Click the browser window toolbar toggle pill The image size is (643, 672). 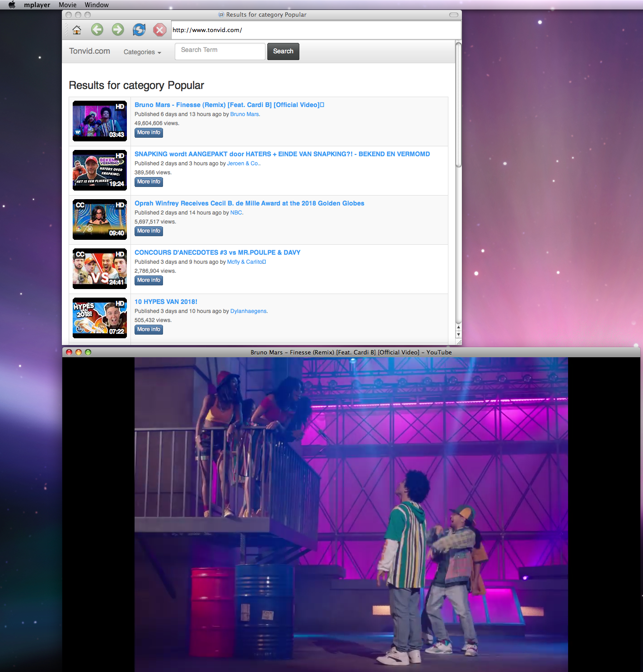(454, 15)
